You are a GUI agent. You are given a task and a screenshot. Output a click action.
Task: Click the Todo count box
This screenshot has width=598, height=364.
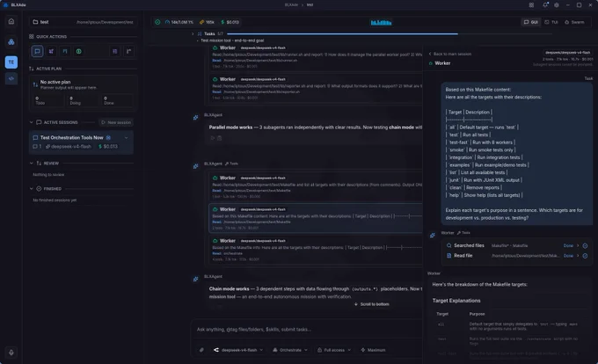point(48,100)
